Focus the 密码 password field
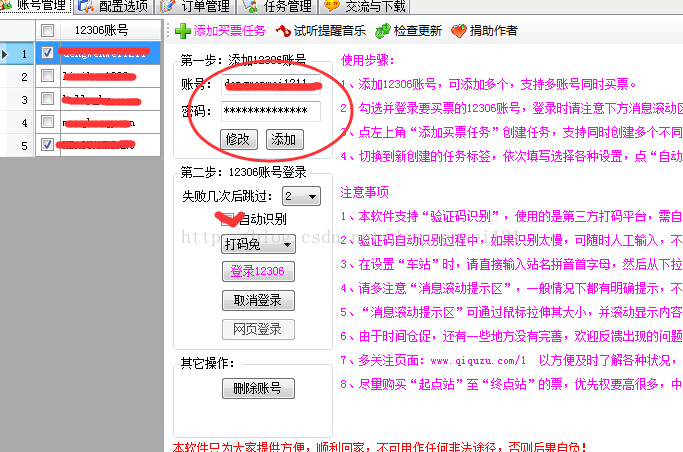Screen dimensions: 683x452 271,111
